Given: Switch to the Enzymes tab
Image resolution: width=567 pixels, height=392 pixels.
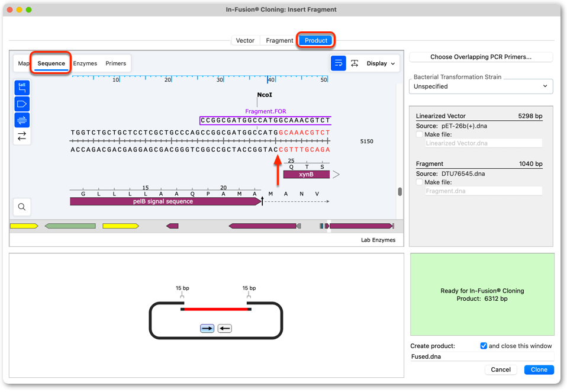Looking at the screenshot, I should pos(85,63).
